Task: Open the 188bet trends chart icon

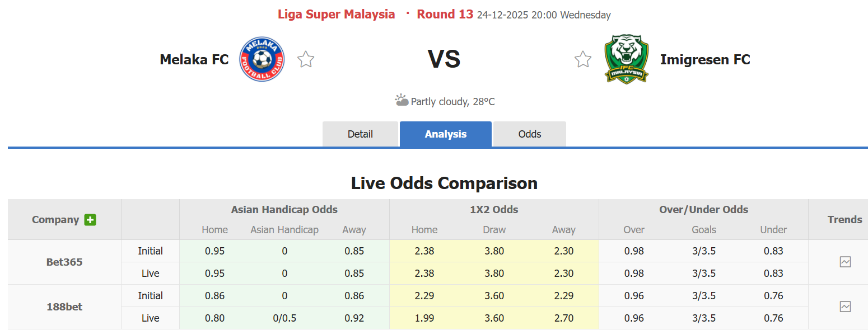Action: point(845,307)
